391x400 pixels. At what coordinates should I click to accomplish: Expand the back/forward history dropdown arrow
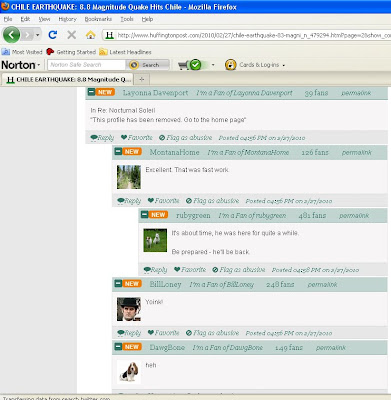(37, 35)
